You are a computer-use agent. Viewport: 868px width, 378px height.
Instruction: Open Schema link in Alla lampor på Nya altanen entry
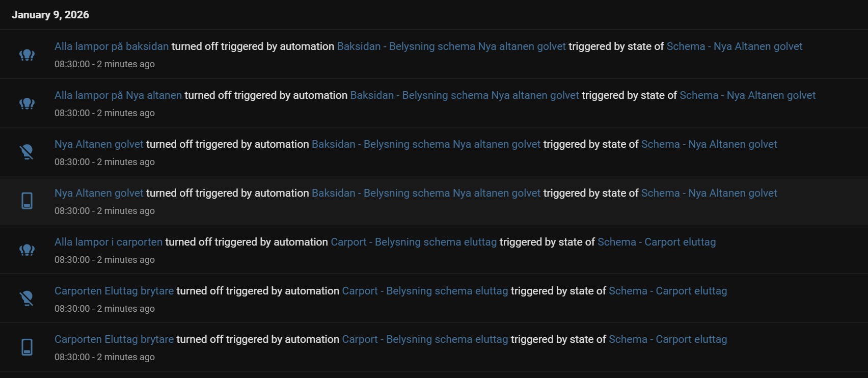747,95
